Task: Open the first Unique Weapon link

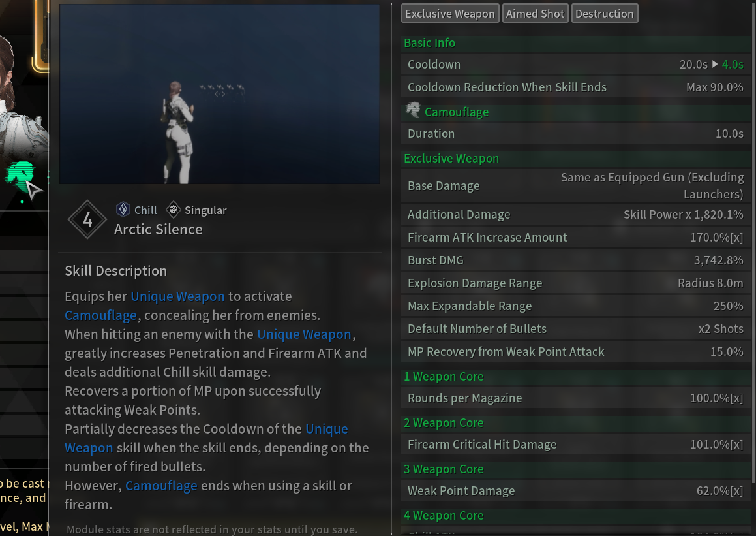Action: [177, 296]
